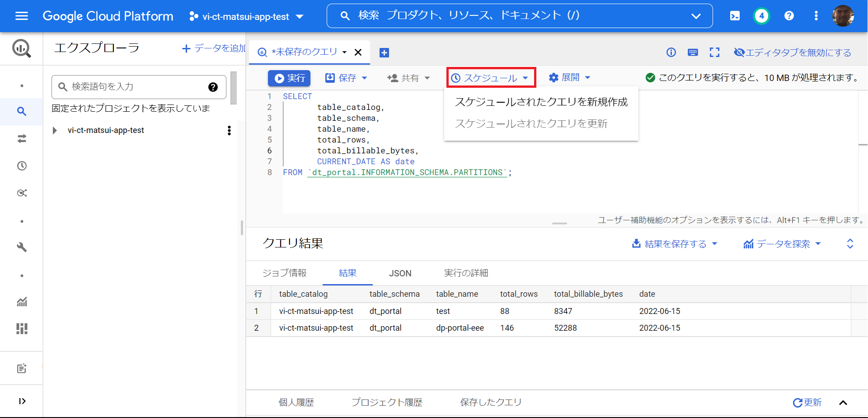Viewport: 868px width, 418px height.
Task: Expand the history panel chevron up
Action: [843, 403]
